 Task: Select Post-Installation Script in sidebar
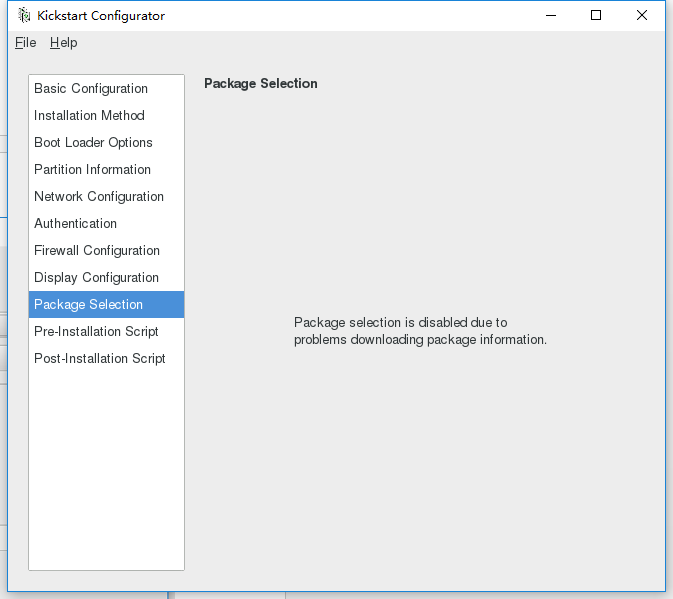pos(100,359)
